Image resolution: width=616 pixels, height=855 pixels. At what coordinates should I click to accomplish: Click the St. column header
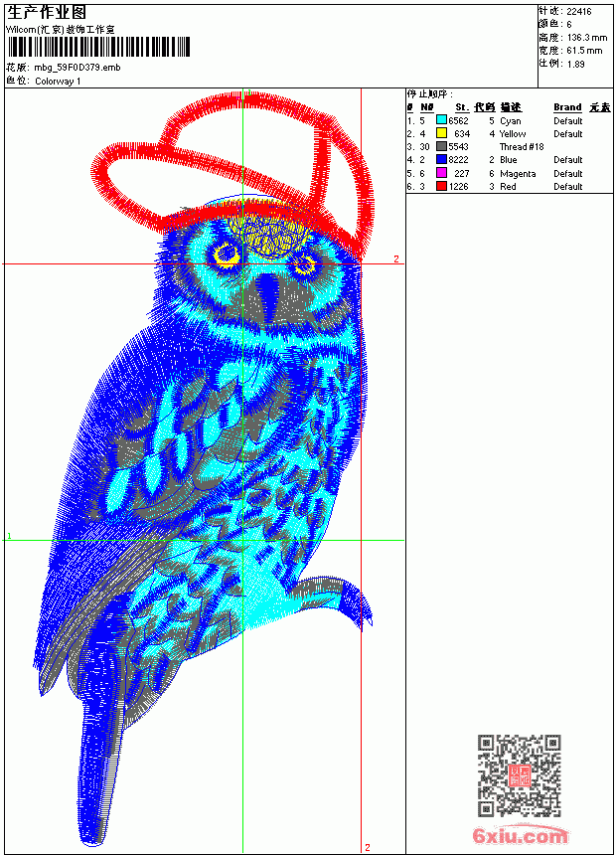coord(462,107)
